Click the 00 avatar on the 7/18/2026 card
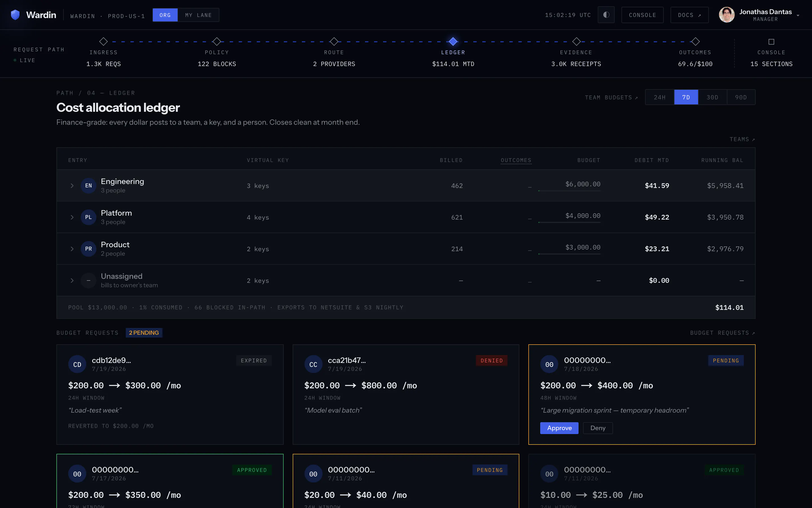812x508 pixels. point(549,364)
